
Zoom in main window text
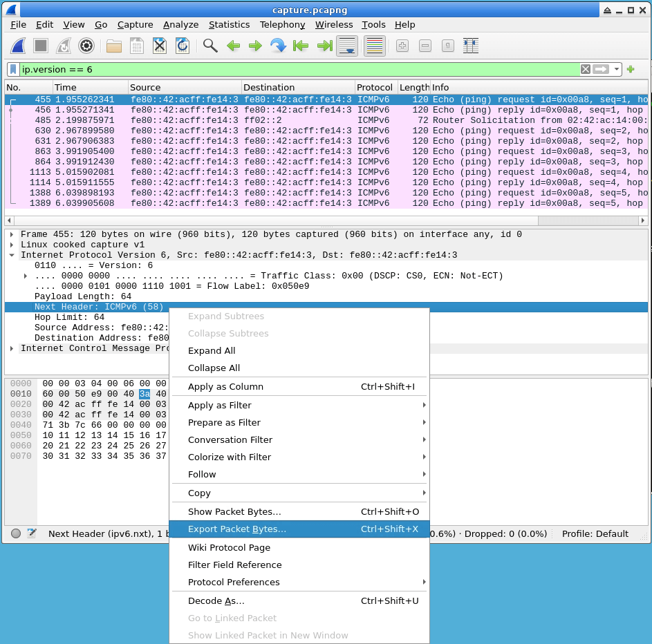[402, 46]
